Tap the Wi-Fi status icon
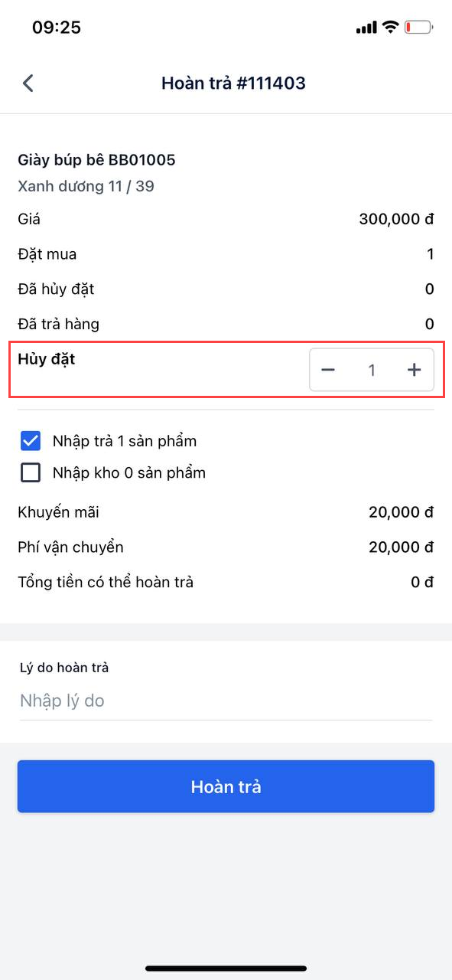This screenshot has width=452, height=980. pos(390,28)
